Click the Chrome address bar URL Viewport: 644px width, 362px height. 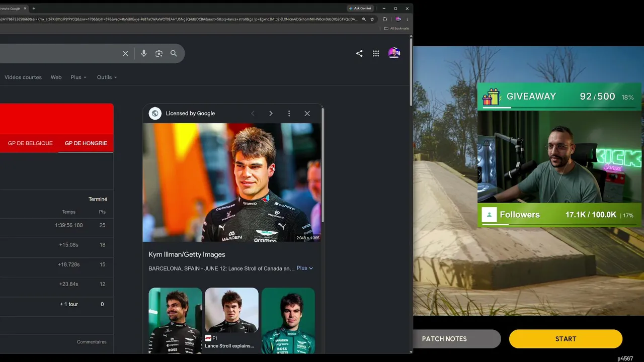(x=179, y=19)
